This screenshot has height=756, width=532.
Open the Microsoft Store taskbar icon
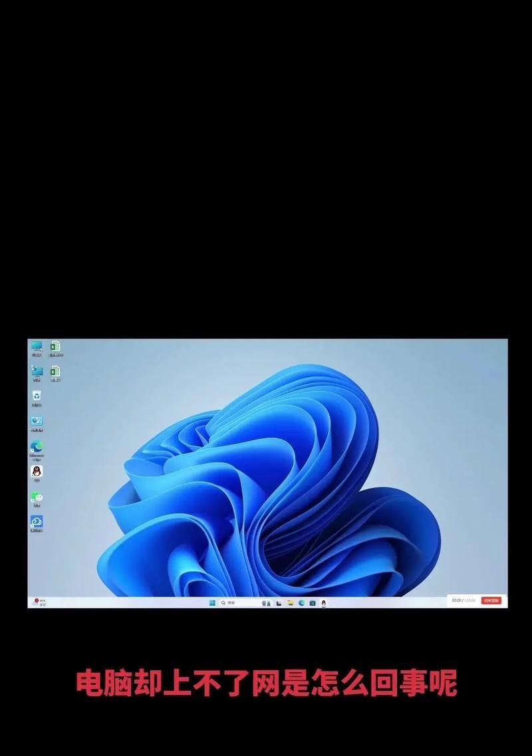pyautogui.click(x=313, y=602)
